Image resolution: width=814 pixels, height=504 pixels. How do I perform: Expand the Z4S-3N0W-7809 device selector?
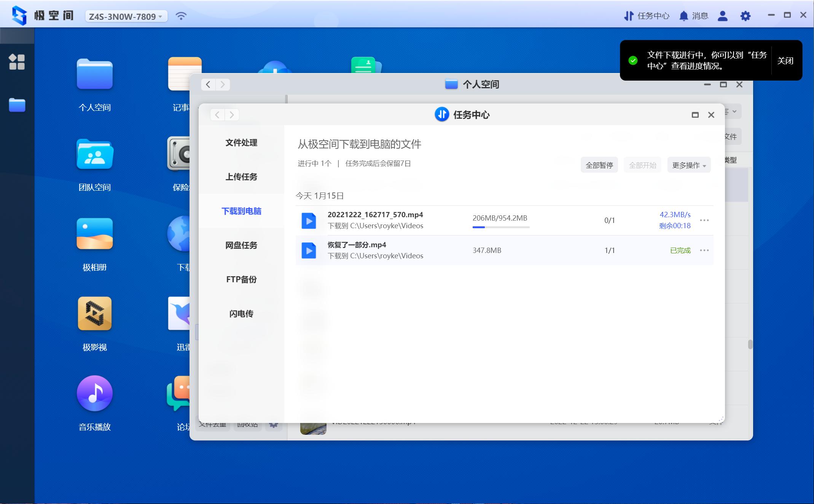click(x=126, y=16)
